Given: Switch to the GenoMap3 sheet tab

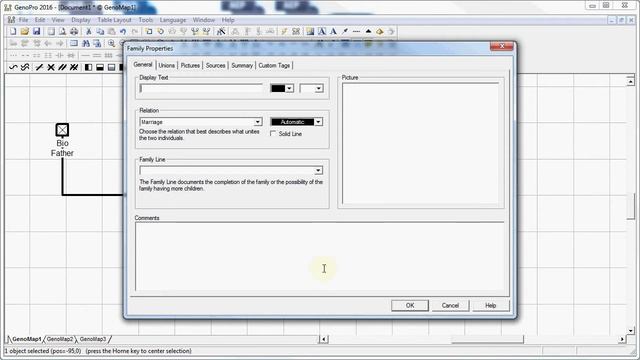Looking at the screenshot, I should [93, 339].
